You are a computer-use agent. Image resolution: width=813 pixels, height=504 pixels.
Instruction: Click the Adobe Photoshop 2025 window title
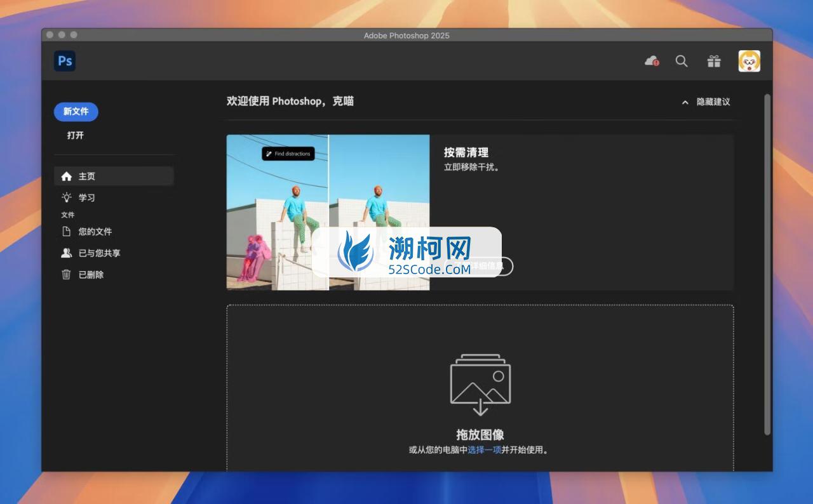pos(406,36)
